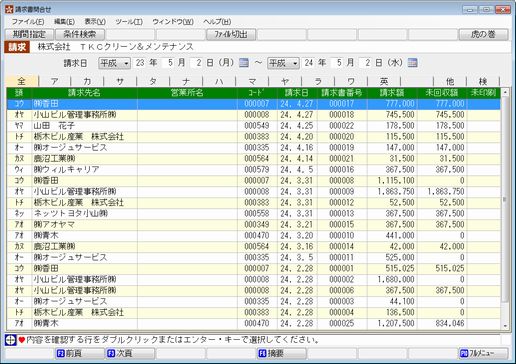Click the vertical scrollbar thumb of the list
Viewport: 516px width, 364px height.
tap(505, 199)
